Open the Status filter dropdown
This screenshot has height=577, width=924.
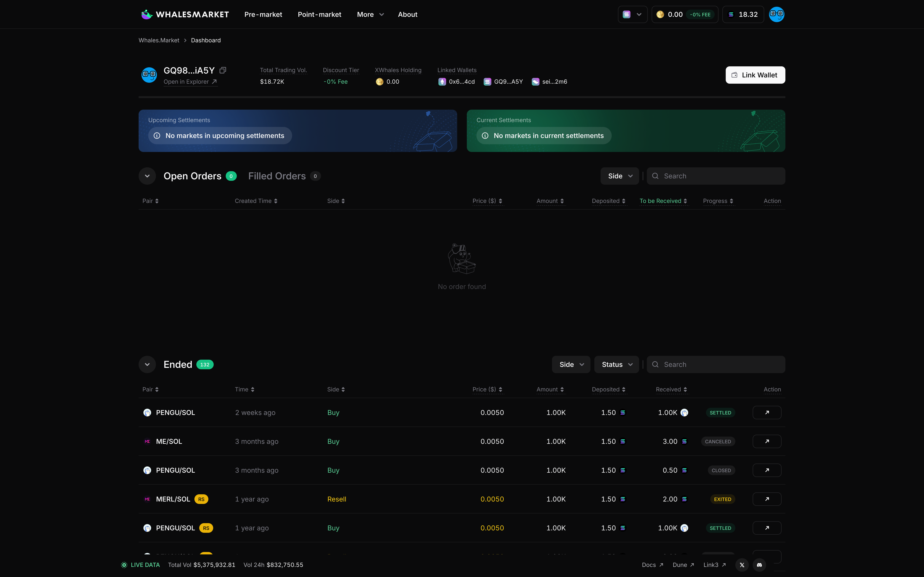click(x=616, y=364)
